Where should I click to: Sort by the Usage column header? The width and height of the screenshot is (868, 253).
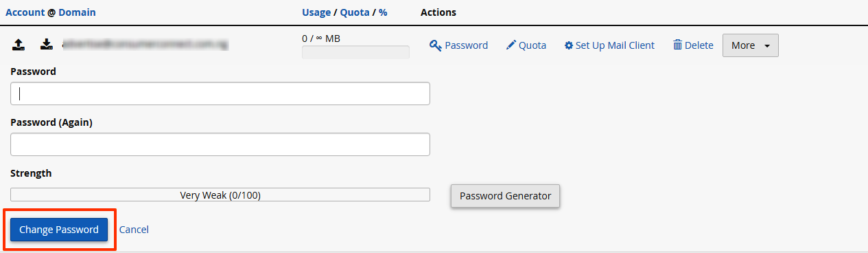pyautogui.click(x=316, y=12)
